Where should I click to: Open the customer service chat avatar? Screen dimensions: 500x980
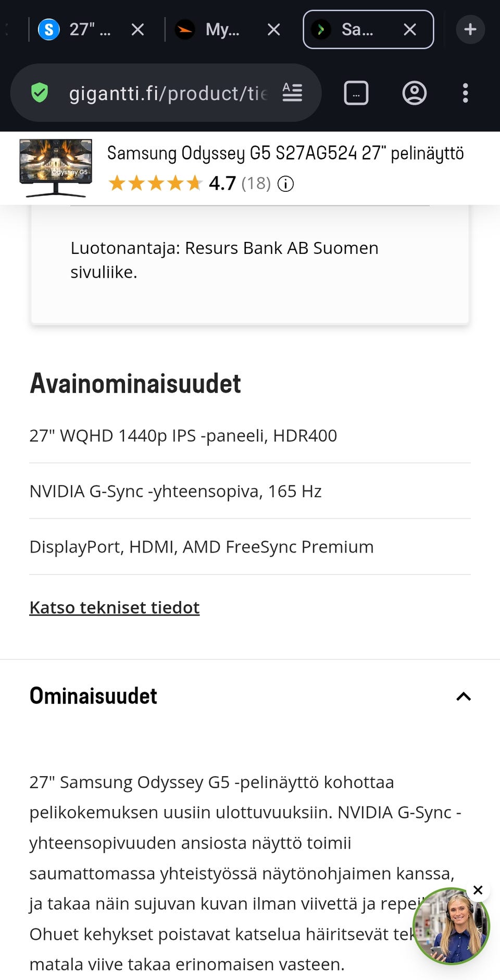pyautogui.click(x=449, y=926)
